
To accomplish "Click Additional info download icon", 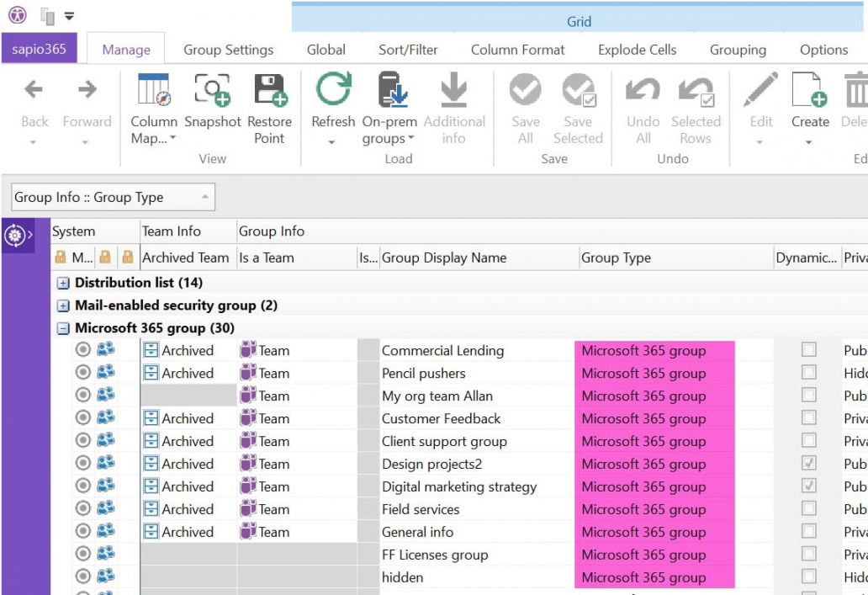I will pyautogui.click(x=453, y=89).
